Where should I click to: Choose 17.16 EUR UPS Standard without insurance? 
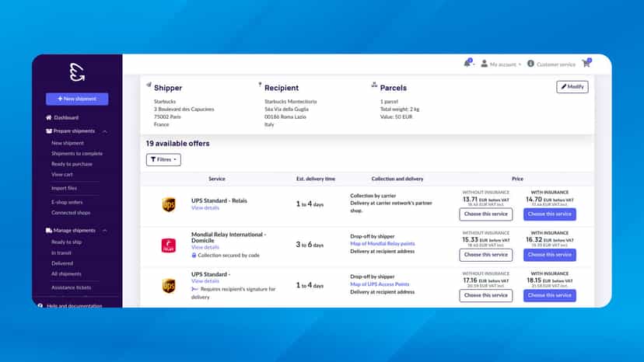(486, 295)
